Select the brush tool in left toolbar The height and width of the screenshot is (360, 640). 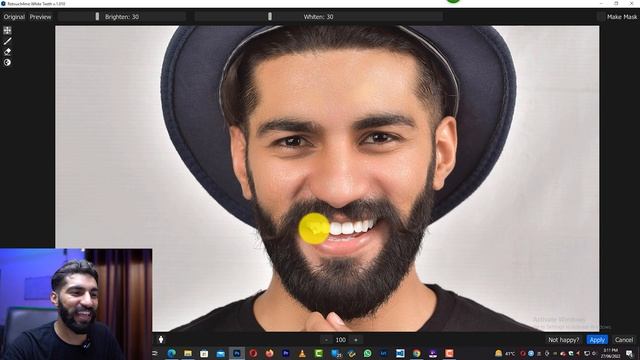(7, 41)
